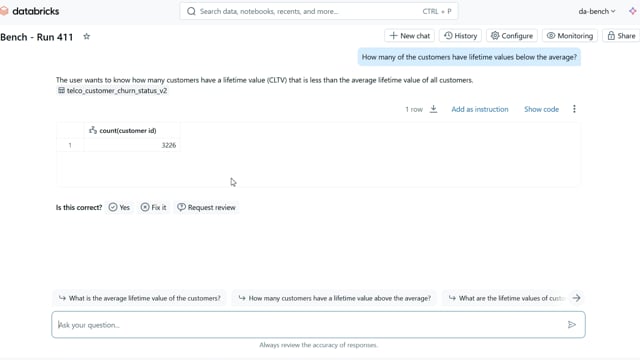This screenshot has height=360, width=640.
Task: Open the assistant sparkle icon
Action: [632, 11]
